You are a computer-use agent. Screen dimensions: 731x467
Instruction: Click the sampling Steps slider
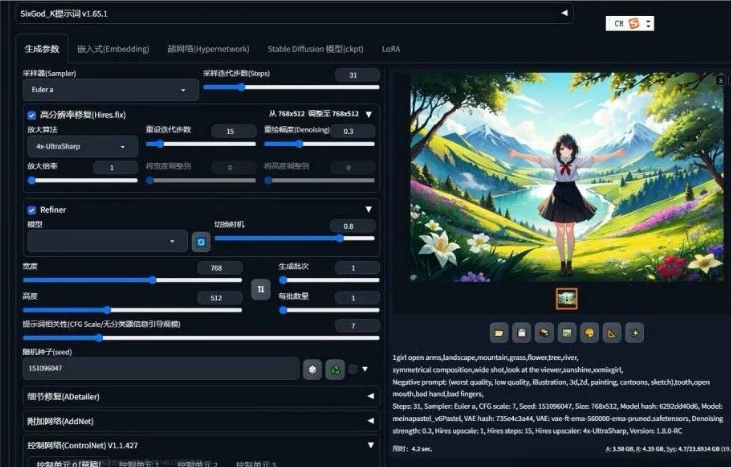(291, 87)
